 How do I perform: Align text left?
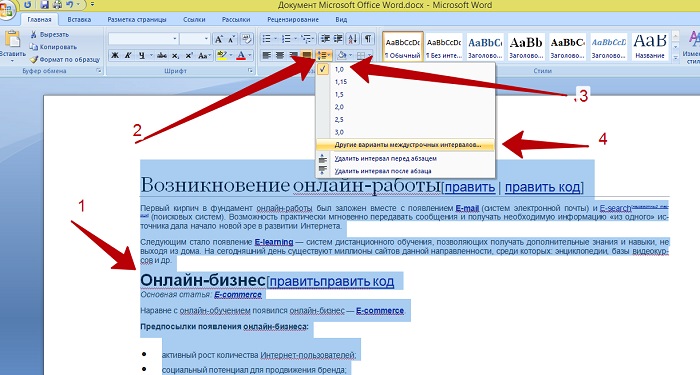pyautogui.click(x=267, y=56)
